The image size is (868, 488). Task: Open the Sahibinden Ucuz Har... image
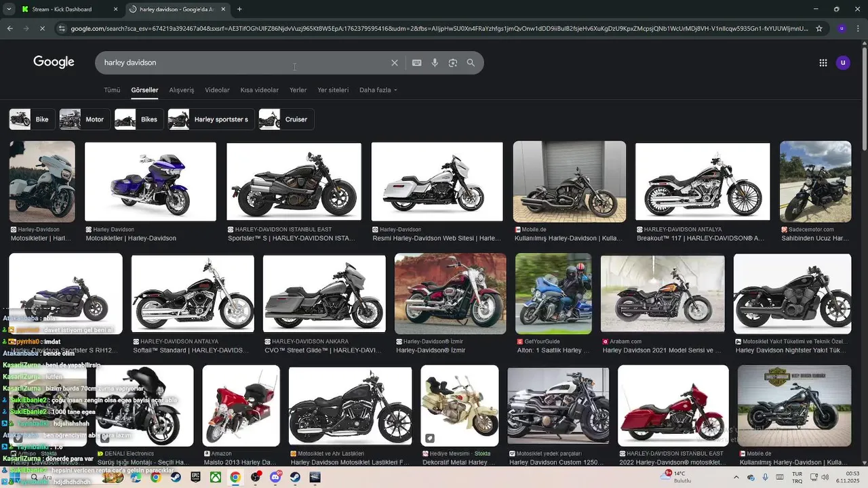(x=815, y=181)
